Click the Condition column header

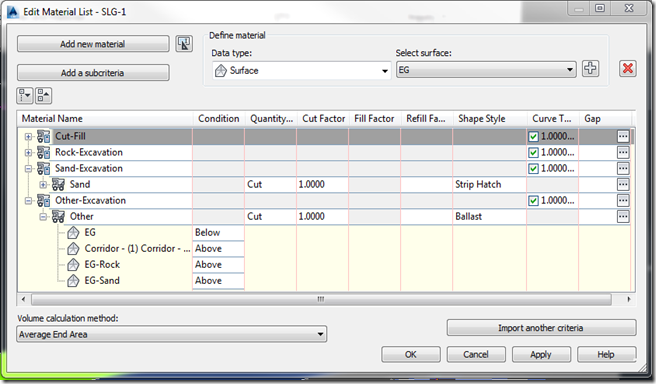[219, 119]
